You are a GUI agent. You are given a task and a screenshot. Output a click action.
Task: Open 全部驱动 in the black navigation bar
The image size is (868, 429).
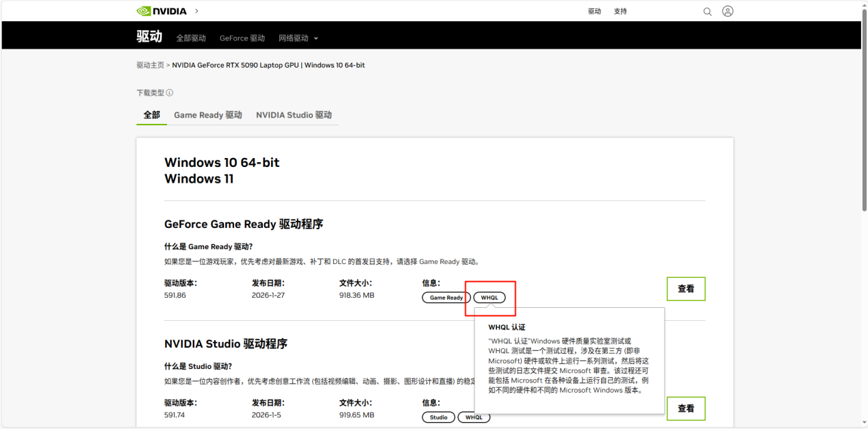pos(191,38)
